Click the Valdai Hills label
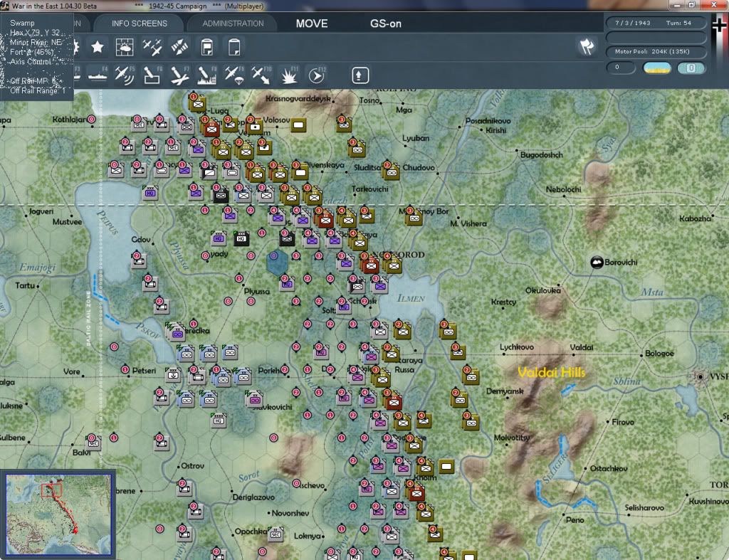The image size is (729, 560). (552, 371)
